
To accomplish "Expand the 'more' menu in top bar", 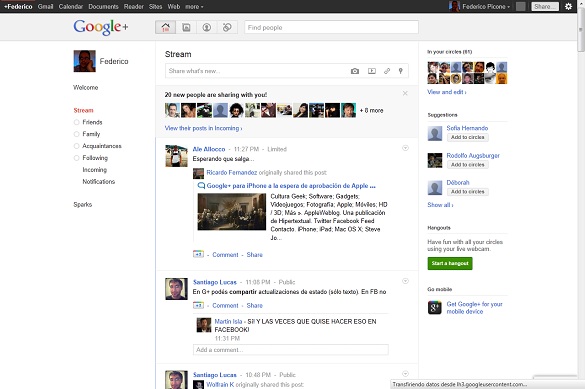I will [x=194, y=6].
